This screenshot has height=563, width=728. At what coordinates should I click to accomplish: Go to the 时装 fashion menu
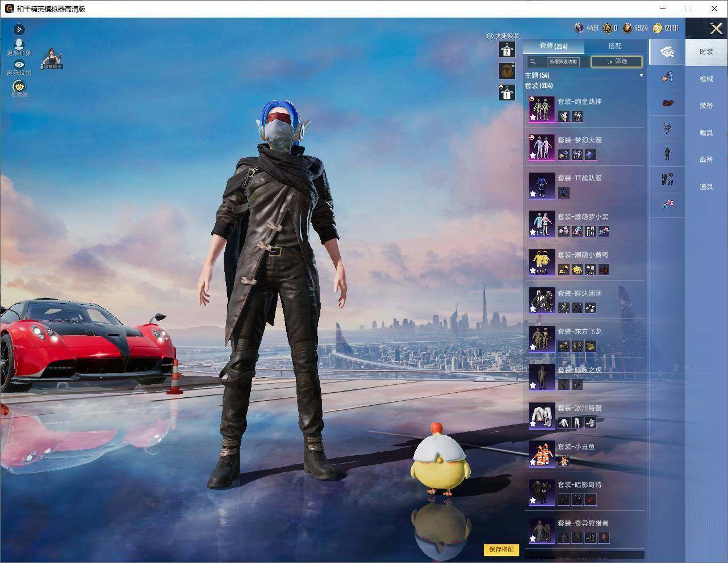click(x=706, y=52)
